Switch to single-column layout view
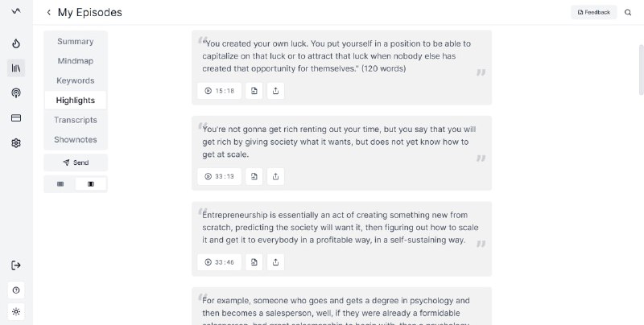This screenshot has height=325, width=644. pyautogui.click(x=60, y=183)
